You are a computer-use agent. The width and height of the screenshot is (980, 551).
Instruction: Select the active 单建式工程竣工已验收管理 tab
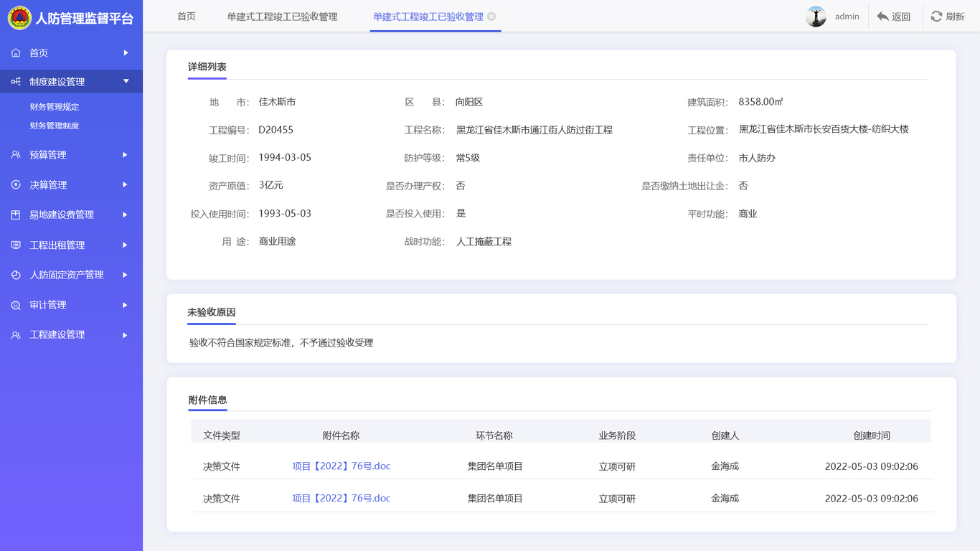pyautogui.click(x=428, y=17)
